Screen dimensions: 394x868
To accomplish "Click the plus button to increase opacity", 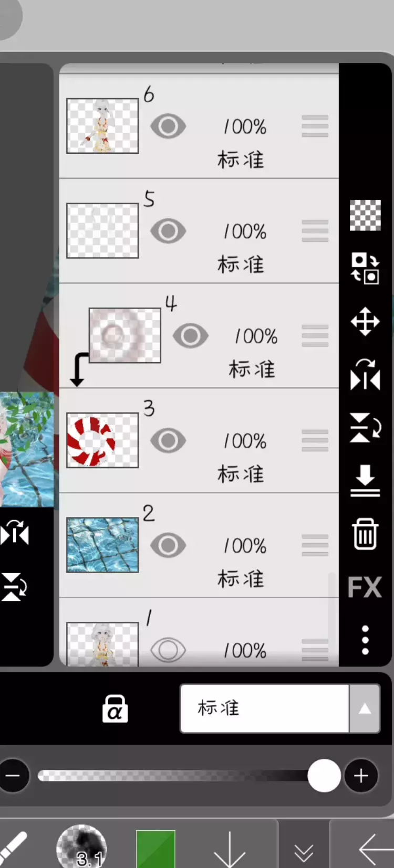I will pos(361,776).
